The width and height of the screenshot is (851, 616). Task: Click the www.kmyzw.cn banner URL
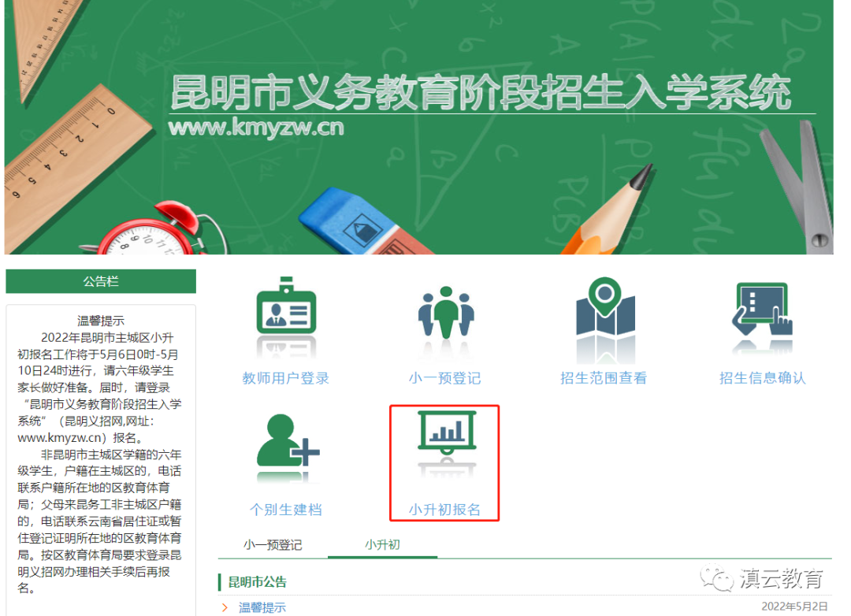pyautogui.click(x=256, y=128)
